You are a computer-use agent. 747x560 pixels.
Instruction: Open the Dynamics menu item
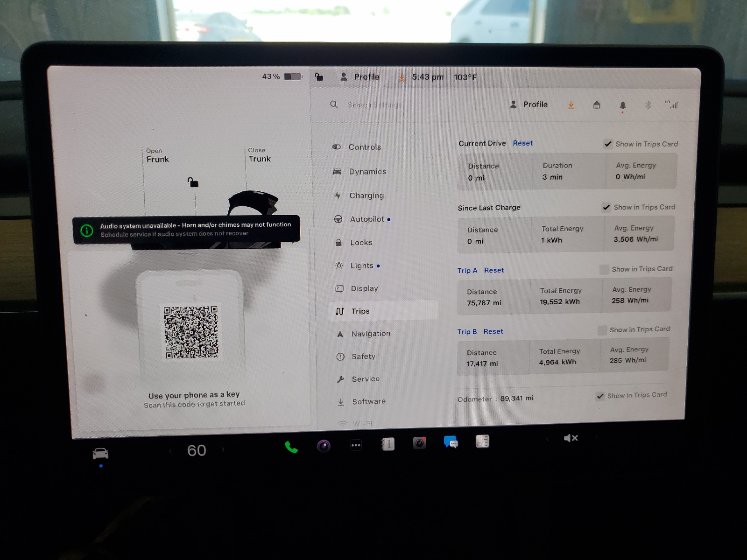pyautogui.click(x=359, y=171)
